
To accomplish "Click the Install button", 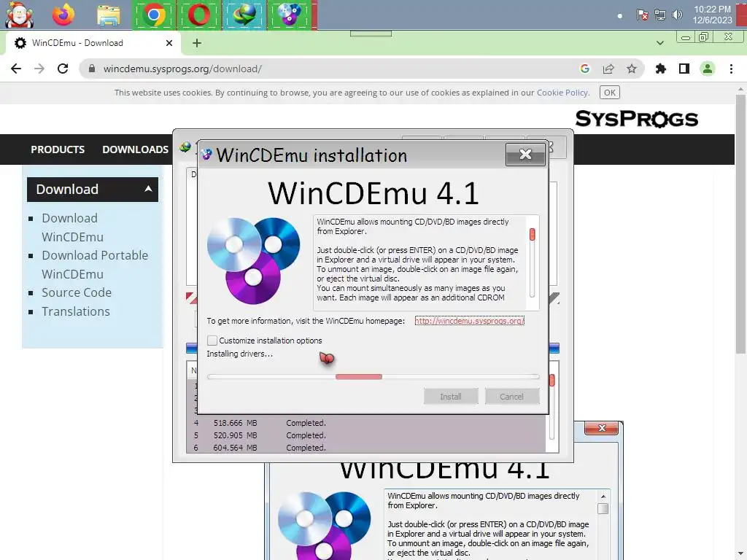I will click(x=451, y=396).
